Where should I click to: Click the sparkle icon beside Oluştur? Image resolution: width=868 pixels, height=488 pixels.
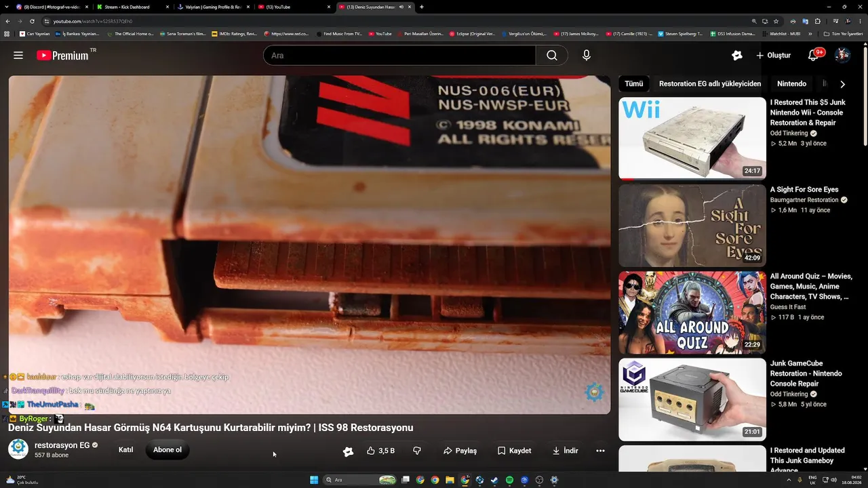click(x=737, y=56)
